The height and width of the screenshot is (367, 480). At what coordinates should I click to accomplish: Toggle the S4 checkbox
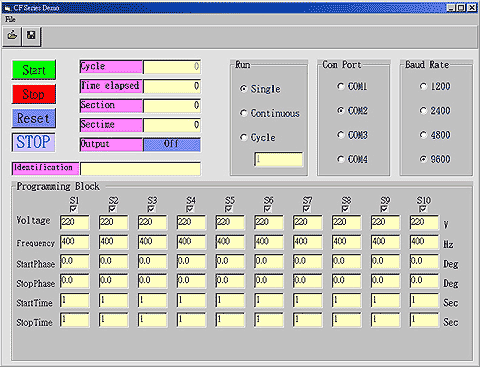(190, 209)
